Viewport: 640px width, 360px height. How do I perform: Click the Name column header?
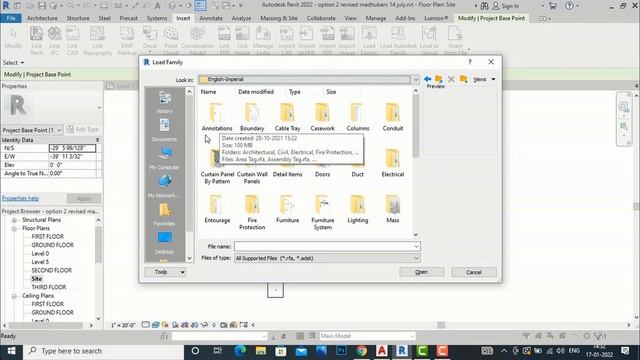[x=209, y=92]
